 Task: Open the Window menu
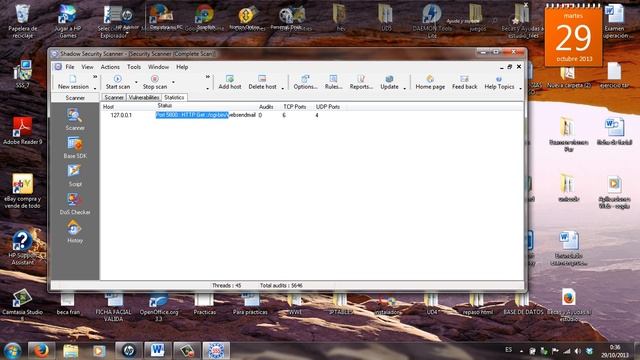(x=158, y=67)
